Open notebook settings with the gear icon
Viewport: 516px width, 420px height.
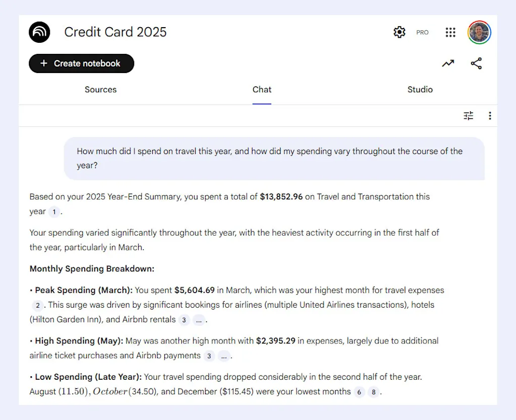click(x=399, y=32)
